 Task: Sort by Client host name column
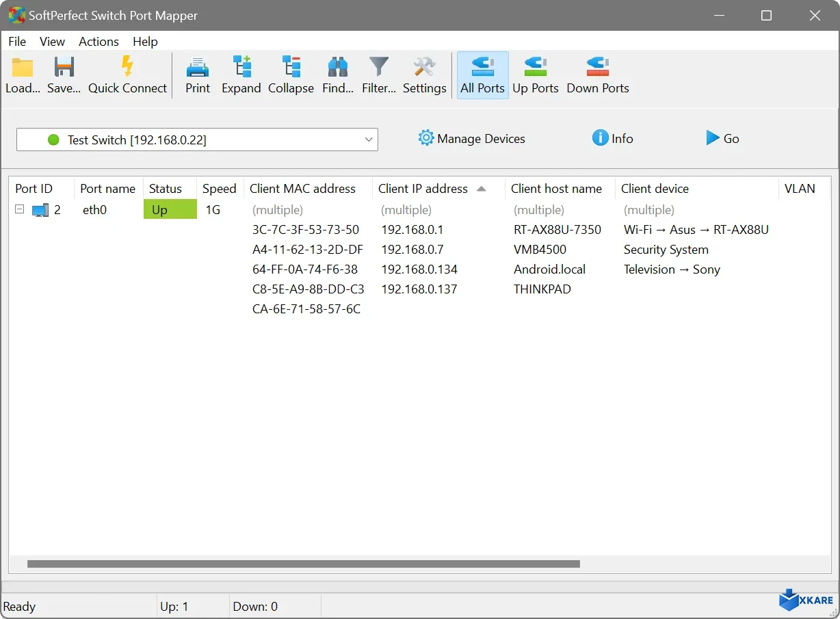[560, 189]
